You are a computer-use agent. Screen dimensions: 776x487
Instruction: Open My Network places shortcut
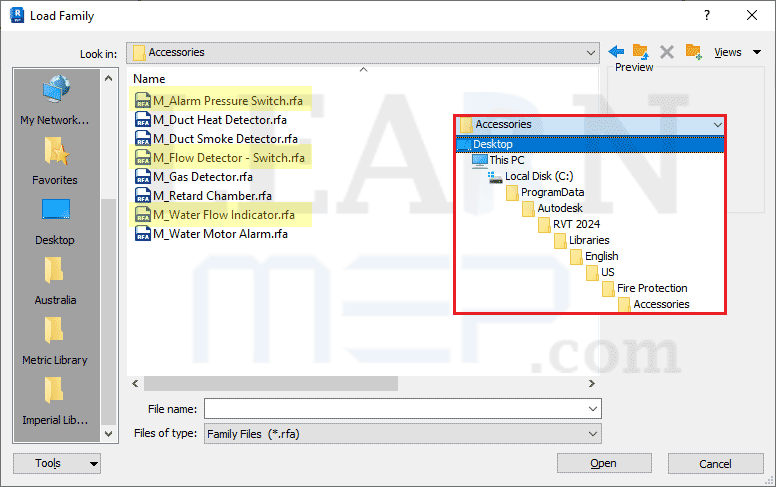[x=55, y=100]
